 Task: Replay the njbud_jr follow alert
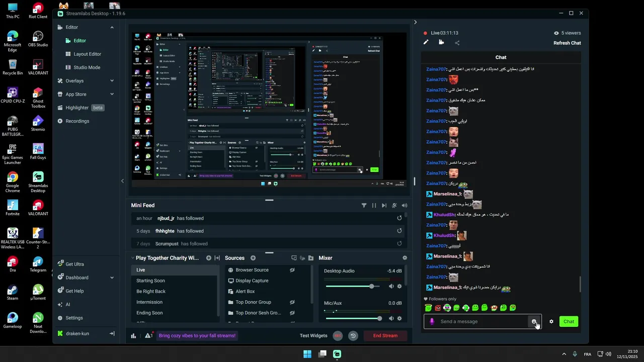coord(399,218)
